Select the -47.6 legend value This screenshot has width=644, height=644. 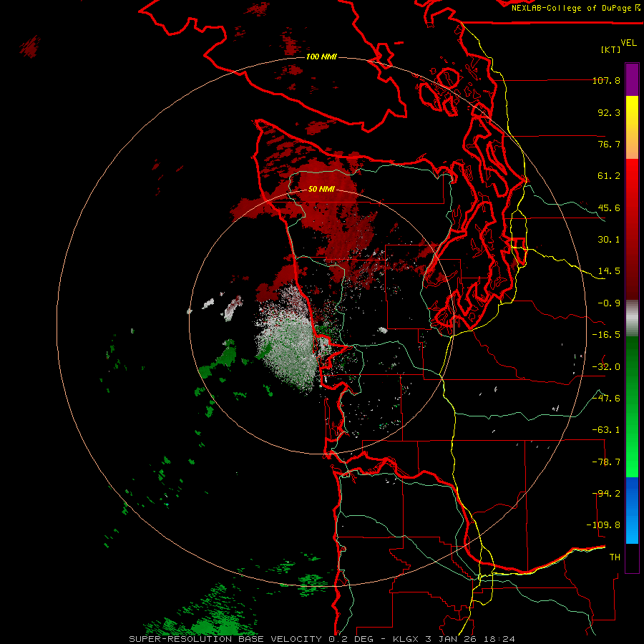coord(606,399)
